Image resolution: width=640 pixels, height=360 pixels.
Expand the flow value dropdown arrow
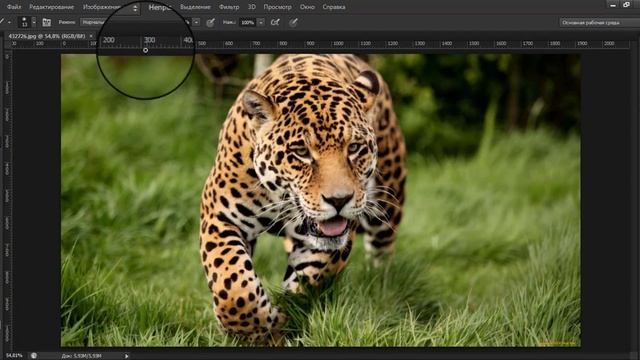click(261, 22)
